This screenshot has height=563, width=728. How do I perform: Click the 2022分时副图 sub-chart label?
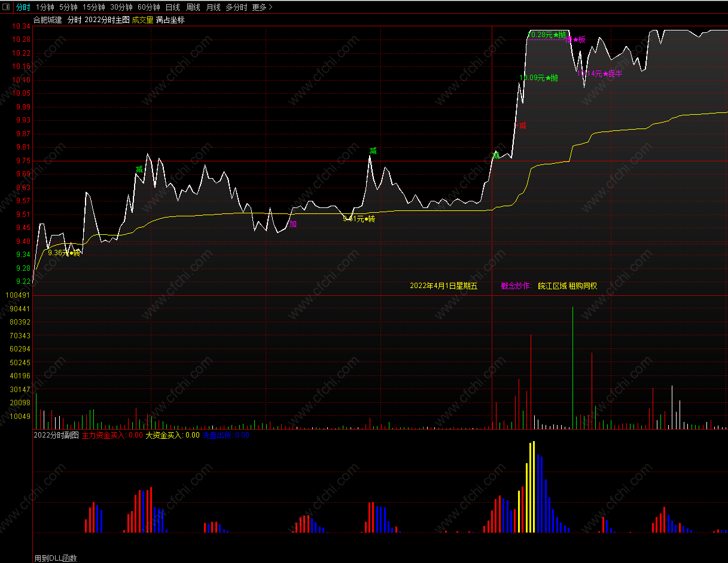point(56,435)
